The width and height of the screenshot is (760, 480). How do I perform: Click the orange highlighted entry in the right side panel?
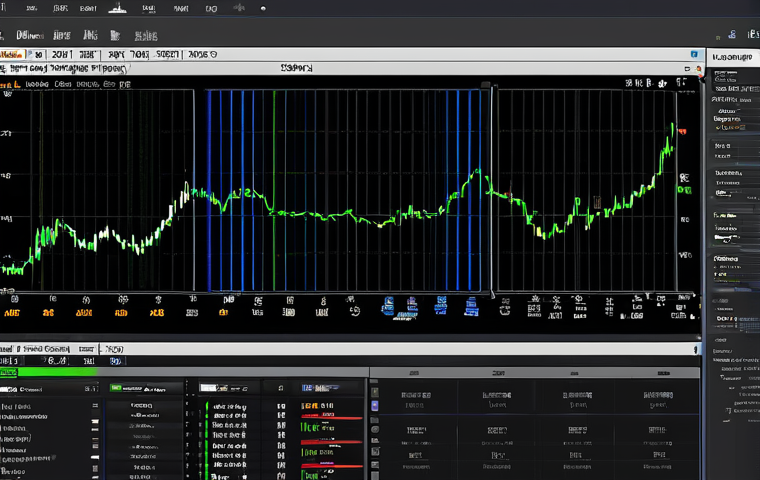click(x=730, y=128)
